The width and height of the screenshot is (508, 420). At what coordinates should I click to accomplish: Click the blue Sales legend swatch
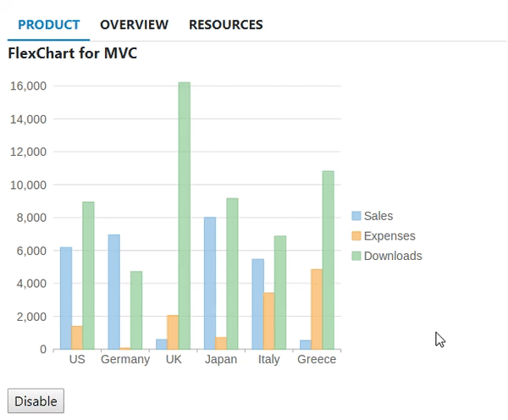pyautogui.click(x=356, y=216)
